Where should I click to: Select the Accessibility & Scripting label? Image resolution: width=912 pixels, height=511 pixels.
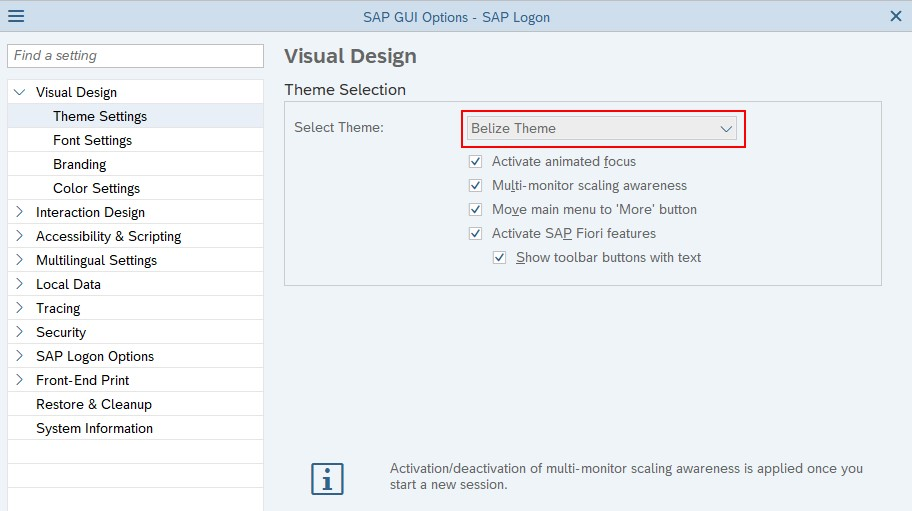[x=108, y=237]
